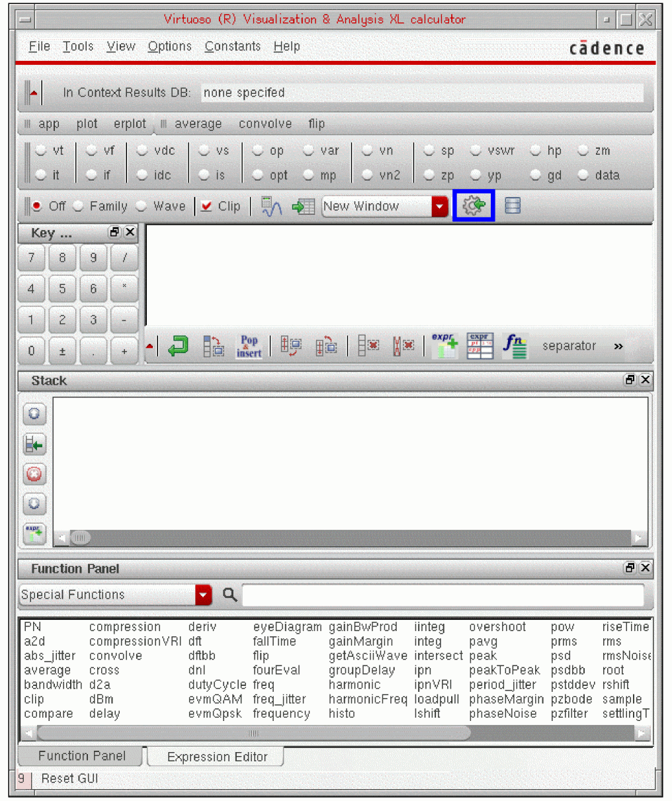Image resolution: width=672 pixels, height=801 pixels.
Task: Select the eyeDiagram function
Action: (x=287, y=626)
